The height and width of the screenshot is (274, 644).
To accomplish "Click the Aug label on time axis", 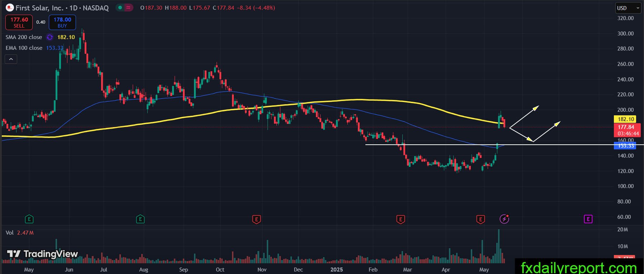I will (x=143, y=270).
